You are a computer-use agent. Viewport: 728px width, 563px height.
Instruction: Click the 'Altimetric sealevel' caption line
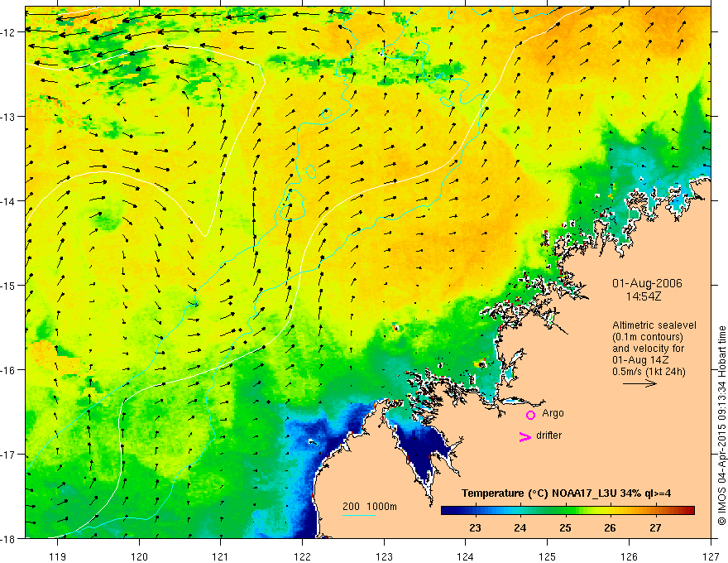(x=654, y=325)
